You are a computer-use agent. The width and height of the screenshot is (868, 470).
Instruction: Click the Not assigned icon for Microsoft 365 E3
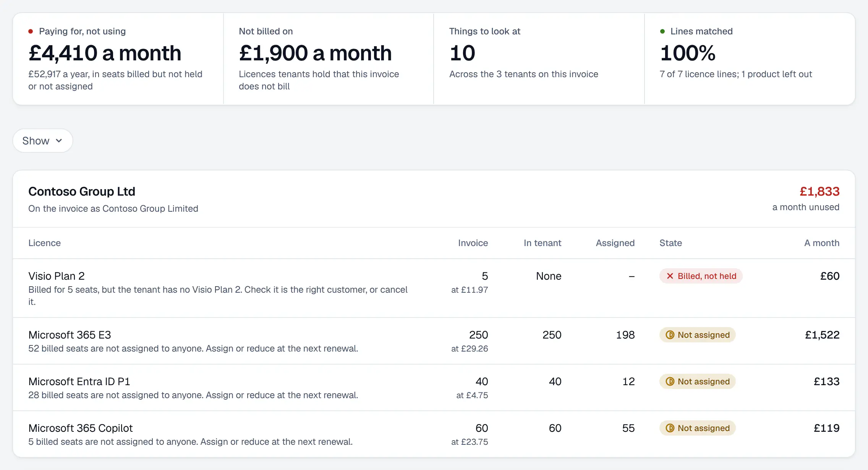(670, 335)
